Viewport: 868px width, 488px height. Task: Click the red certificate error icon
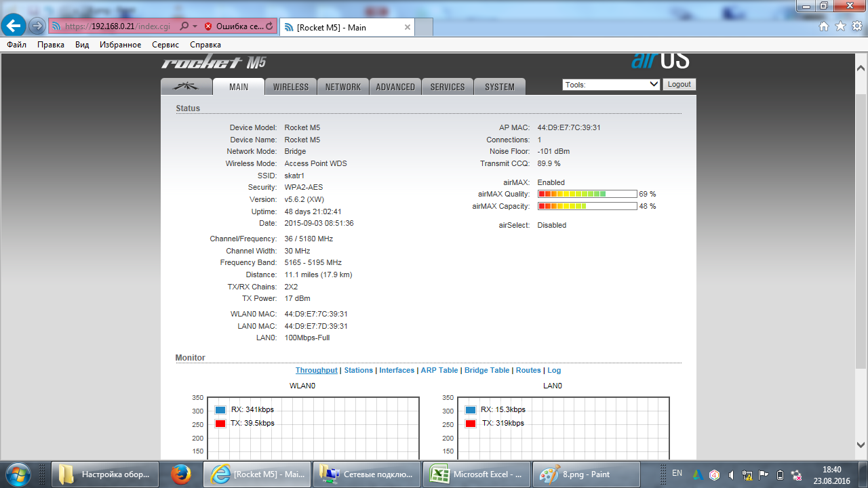208,26
